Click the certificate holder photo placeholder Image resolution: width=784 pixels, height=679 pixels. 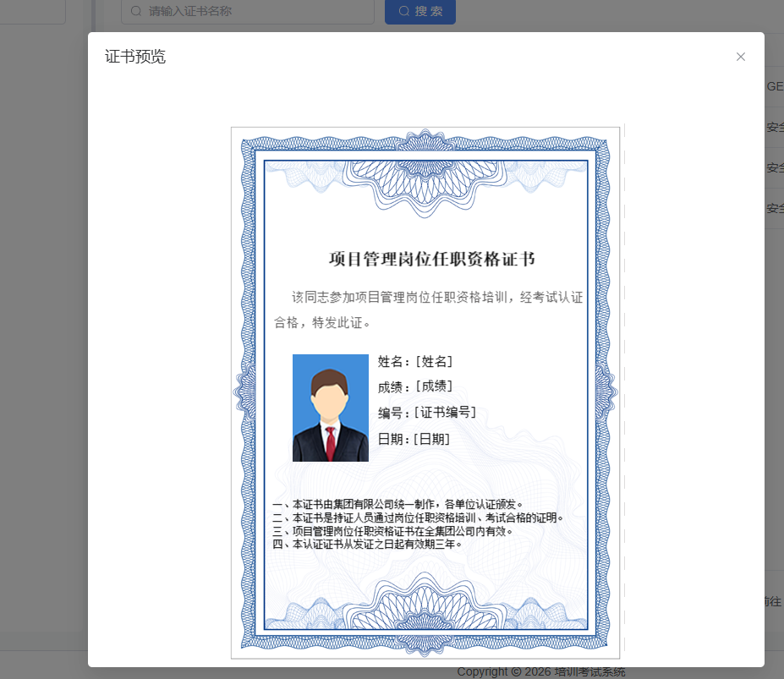(330, 408)
